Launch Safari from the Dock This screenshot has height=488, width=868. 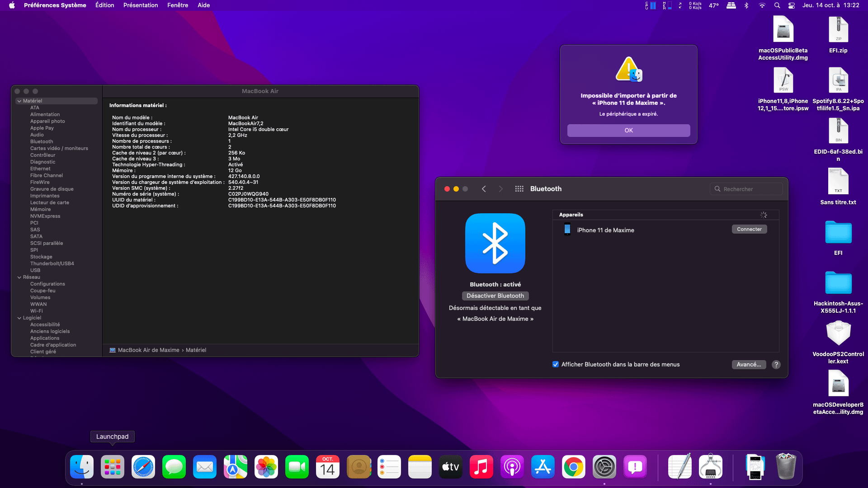click(143, 467)
